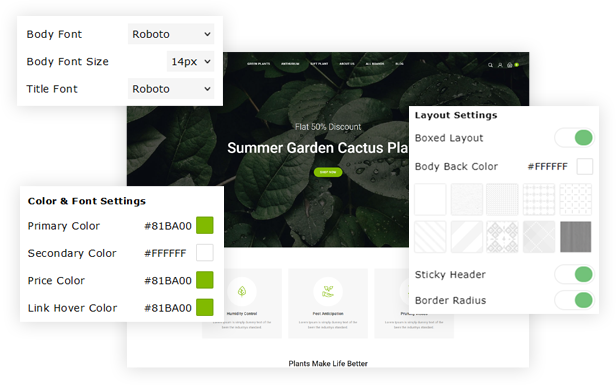Pick the Secondary Color white swatch

205,253
